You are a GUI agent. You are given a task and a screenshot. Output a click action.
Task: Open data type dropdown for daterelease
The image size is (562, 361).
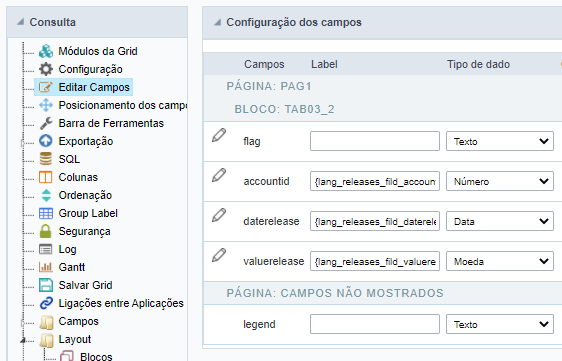[x=500, y=221]
